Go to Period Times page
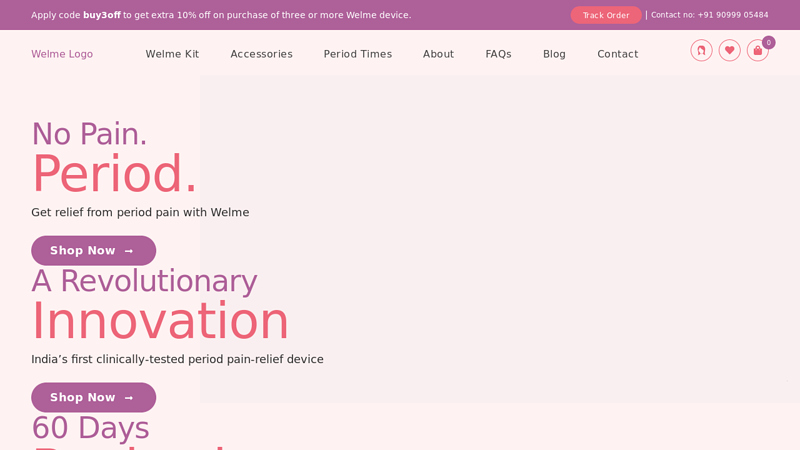The image size is (800, 450). [x=358, y=54]
